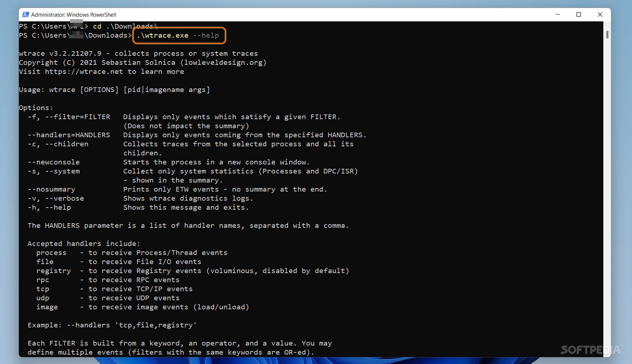This screenshot has width=632, height=364.
Task: Click 'Each FILTER is built from a keyword' line
Action: pyautogui.click(x=179, y=343)
